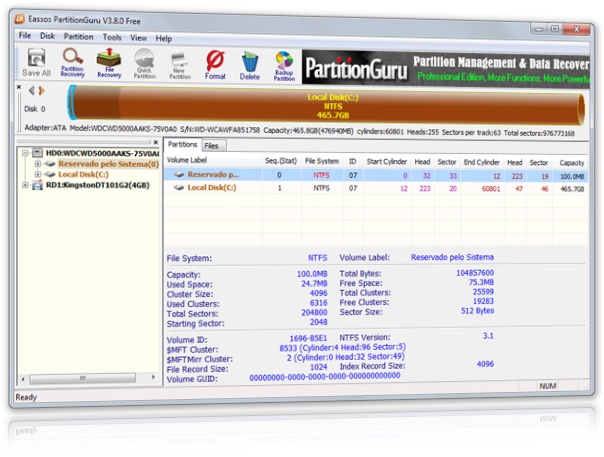
Task: Click the File System column header
Action: [322, 161]
